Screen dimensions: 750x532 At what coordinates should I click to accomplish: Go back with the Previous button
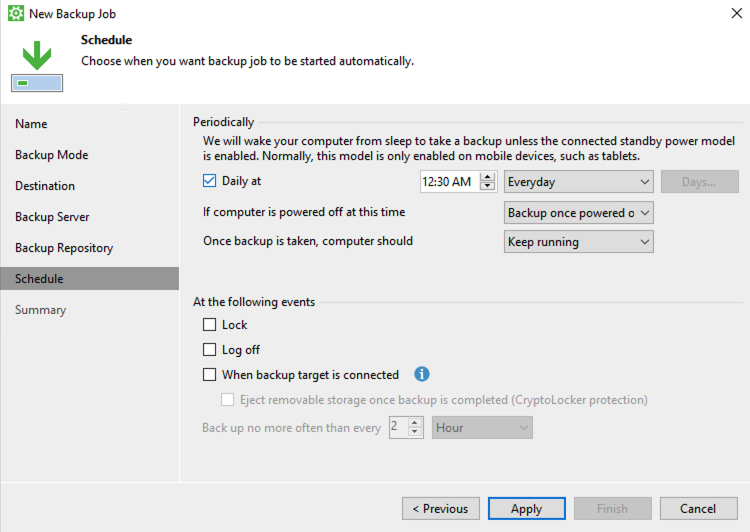coord(441,509)
